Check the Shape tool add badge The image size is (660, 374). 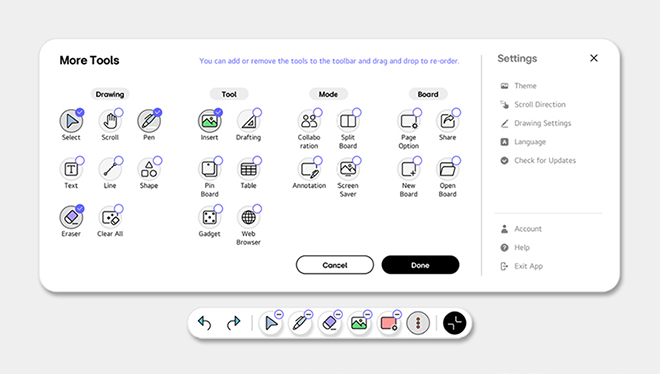point(157,161)
